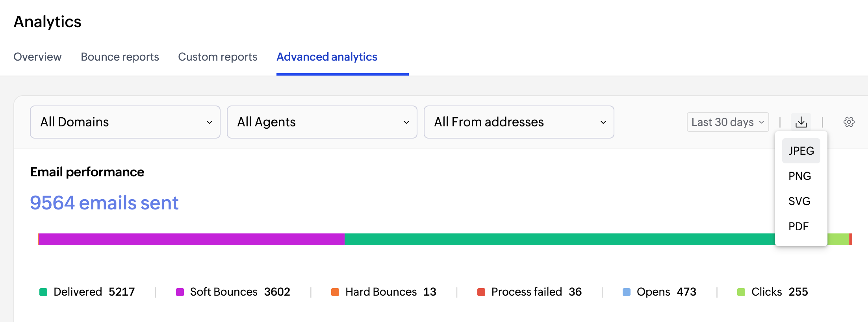The width and height of the screenshot is (868, 322).
Task: Switch to the Bounce reports tab
Action: tap(120, 57)
